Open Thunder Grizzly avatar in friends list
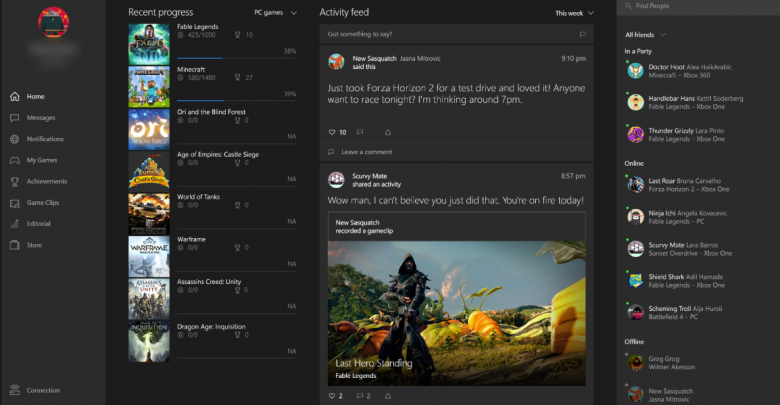Image resolution: width=780 pixels, height=405 pixels. (x=635, y=134)
